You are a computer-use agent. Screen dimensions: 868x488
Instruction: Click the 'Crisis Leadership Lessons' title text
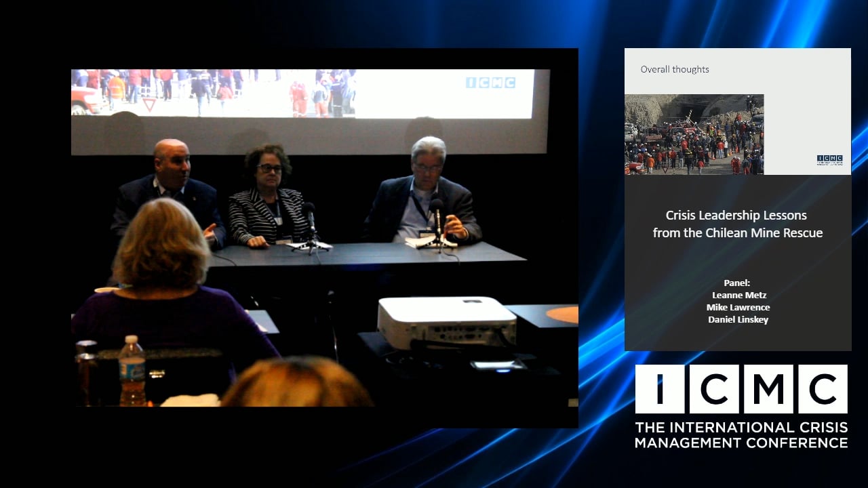[x=736, y=216]
